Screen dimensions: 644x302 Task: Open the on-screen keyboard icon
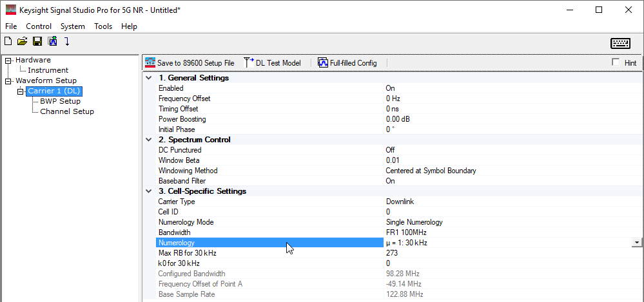click(620, 43)
